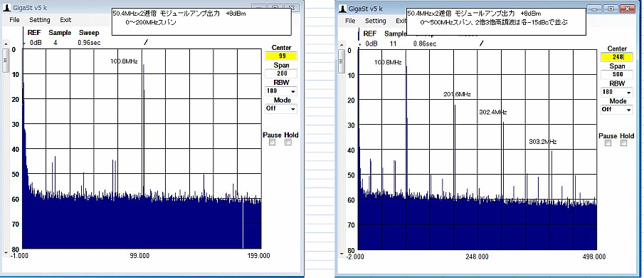Click the left window's reference level slider thumb
644x278 pixels.
tap(6, 60)
